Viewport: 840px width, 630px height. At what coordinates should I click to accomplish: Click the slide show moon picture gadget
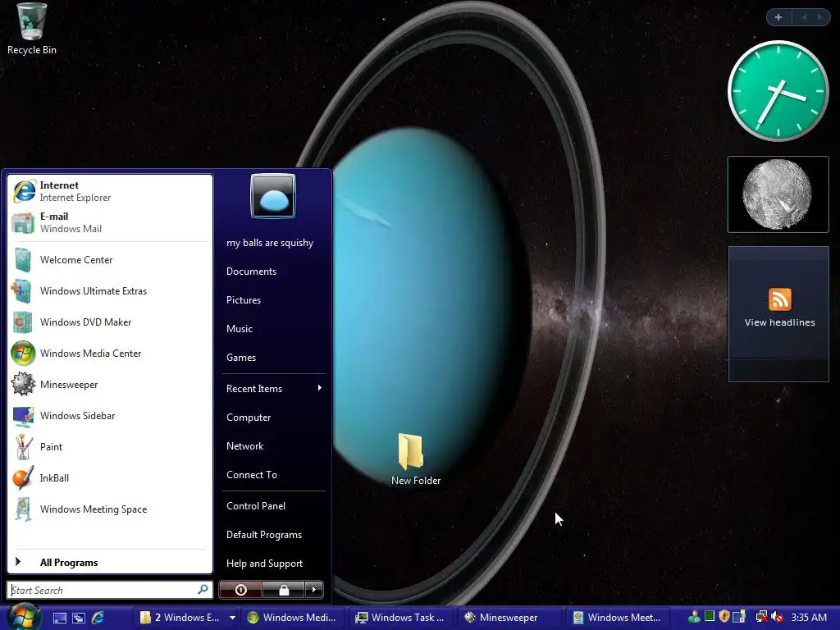(x=778, y=194)
